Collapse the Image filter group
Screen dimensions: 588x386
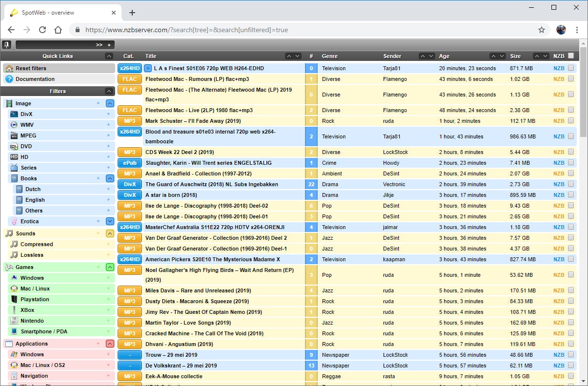(x=110, y=103)
